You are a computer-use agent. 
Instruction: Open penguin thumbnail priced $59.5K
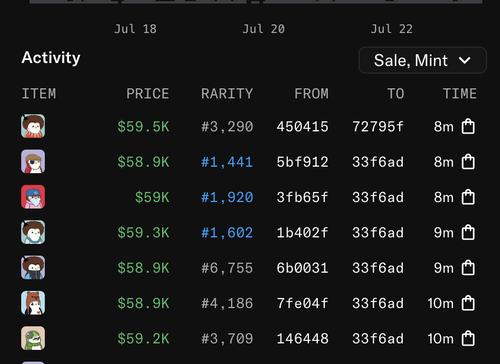coord(33,126)
